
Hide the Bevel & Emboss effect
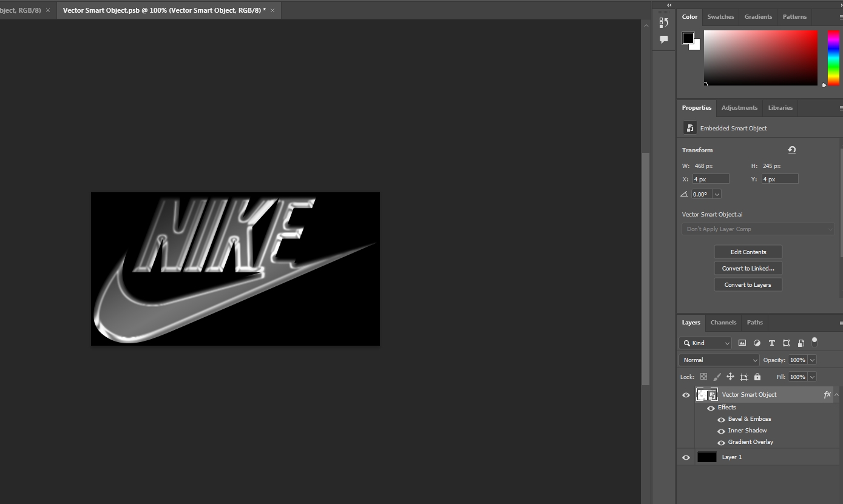tap(721, 420)
